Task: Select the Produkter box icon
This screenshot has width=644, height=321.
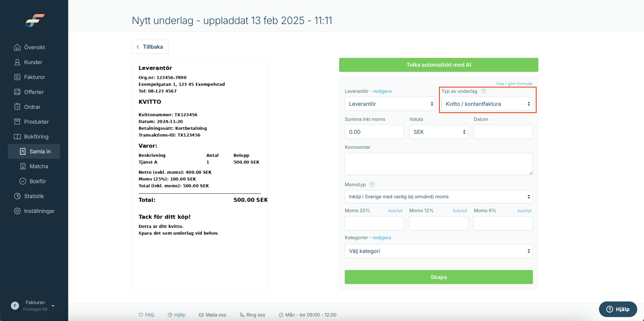Action: pos(17,122)
